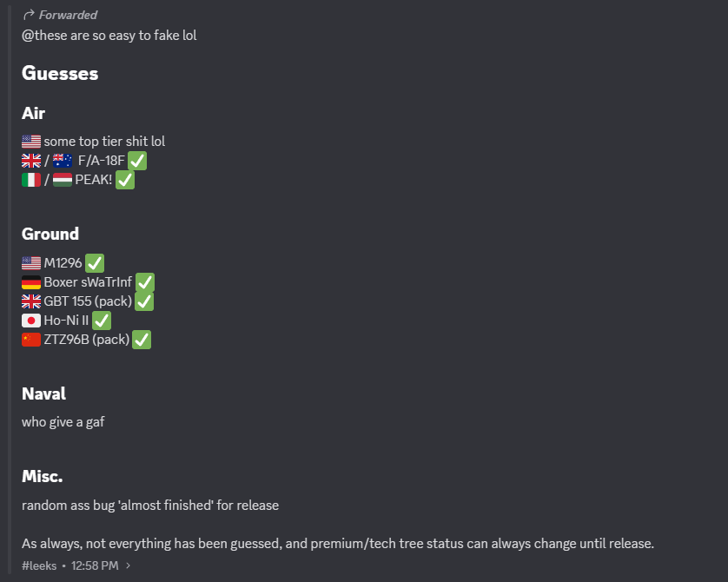Click the check mark next to PEAK!
728x582 pixels.
point(125,180)
